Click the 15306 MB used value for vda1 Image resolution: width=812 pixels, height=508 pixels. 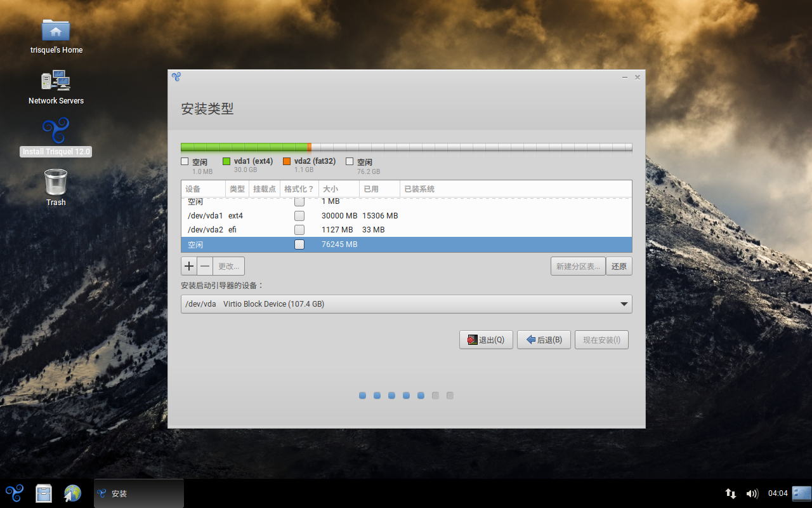(380, 216)
